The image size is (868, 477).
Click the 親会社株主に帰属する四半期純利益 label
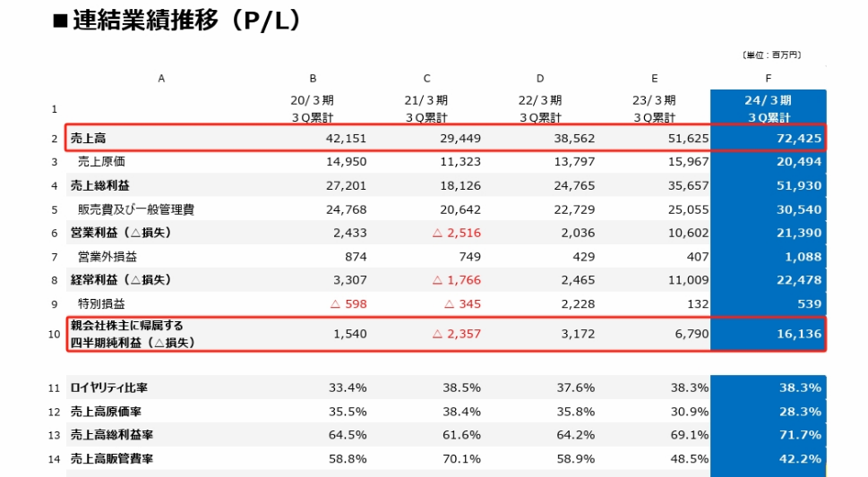[x=133, y=334]
